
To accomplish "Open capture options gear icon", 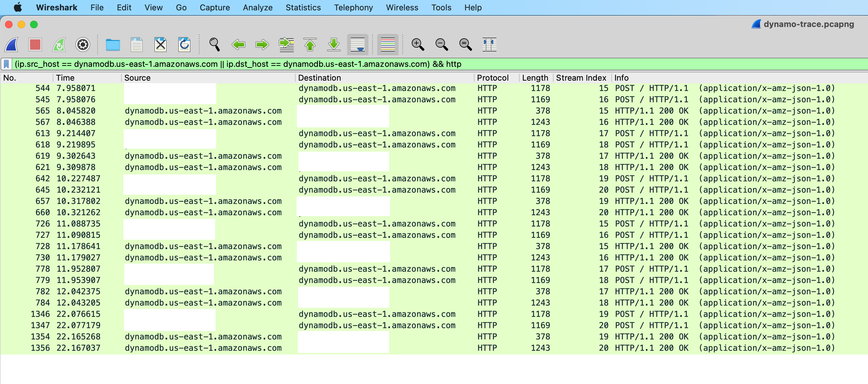I will 83,45.
